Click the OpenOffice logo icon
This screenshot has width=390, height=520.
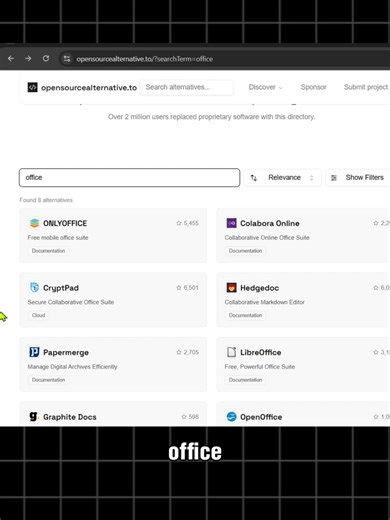tap(231, 416)
